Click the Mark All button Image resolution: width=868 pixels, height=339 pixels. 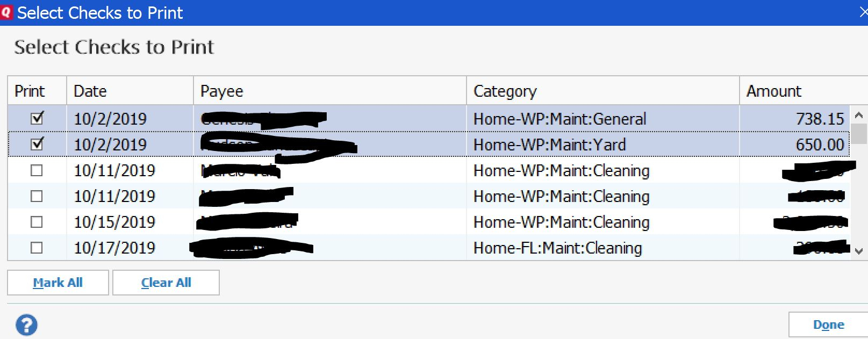pyautogui.click(x=58, y=283)
